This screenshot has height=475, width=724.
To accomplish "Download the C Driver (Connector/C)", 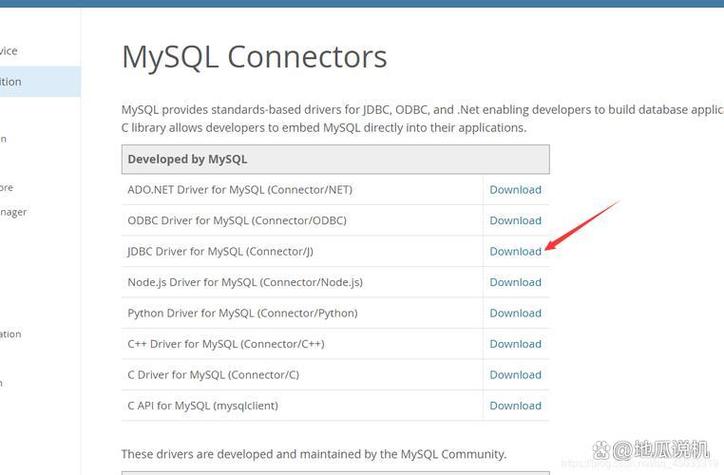I will (x=515, y=375).
